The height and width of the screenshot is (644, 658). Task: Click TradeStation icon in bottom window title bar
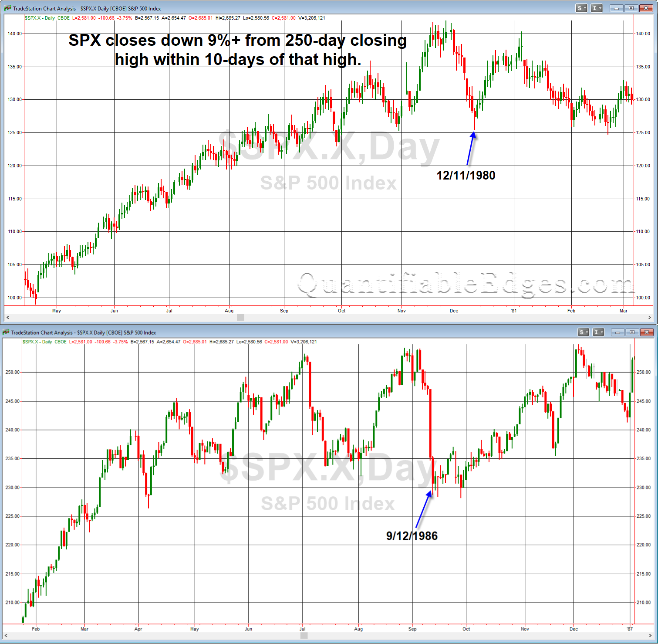coord(6,332)
